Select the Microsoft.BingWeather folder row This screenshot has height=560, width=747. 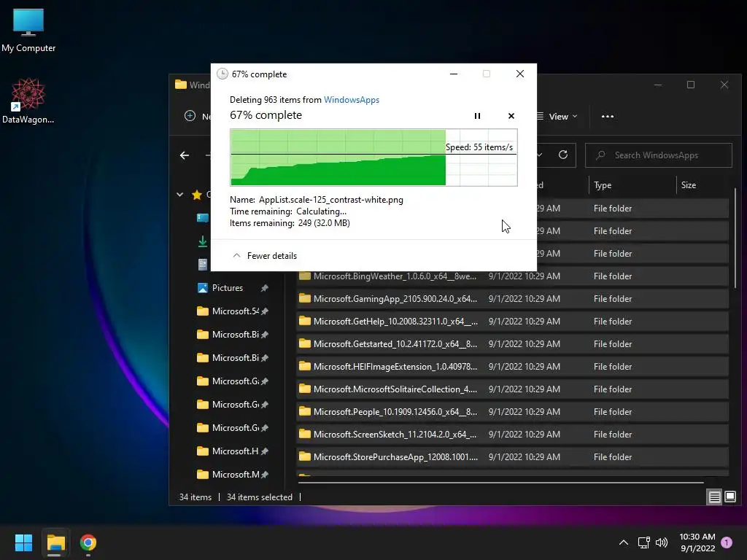click(512, 276)
